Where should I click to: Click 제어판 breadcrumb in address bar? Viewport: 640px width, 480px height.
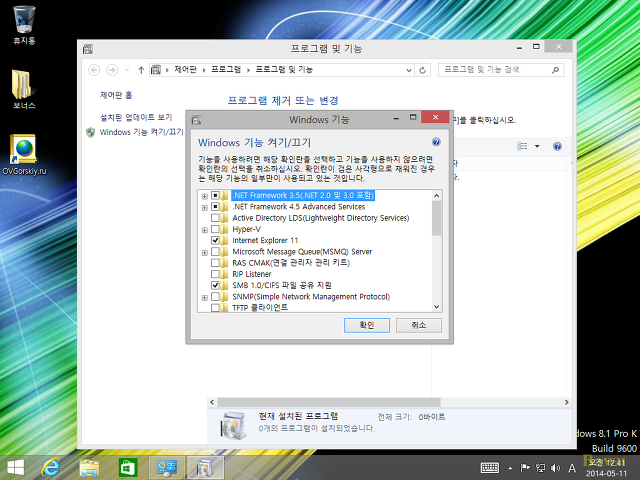click(185, 70)
